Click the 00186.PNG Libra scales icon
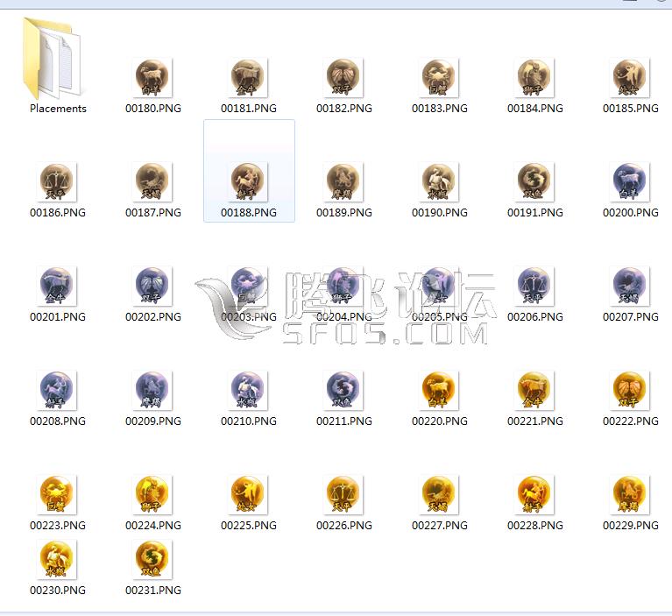The image size is (672, 616). (58, 182)
